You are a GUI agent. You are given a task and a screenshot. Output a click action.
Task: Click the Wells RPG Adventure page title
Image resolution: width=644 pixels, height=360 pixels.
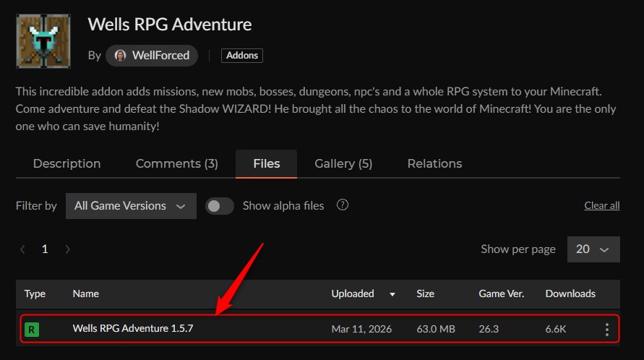170,25
